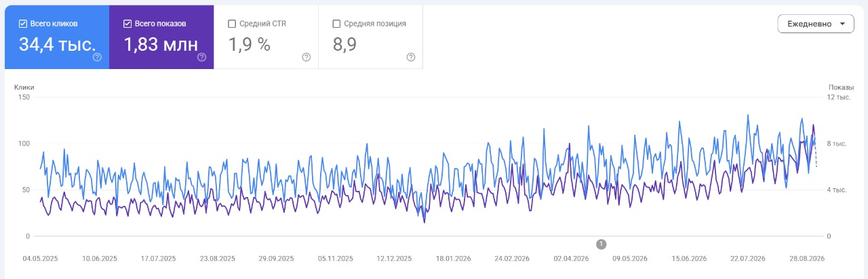Uncheck the Всего кликов checkbox

coord(23,24)
